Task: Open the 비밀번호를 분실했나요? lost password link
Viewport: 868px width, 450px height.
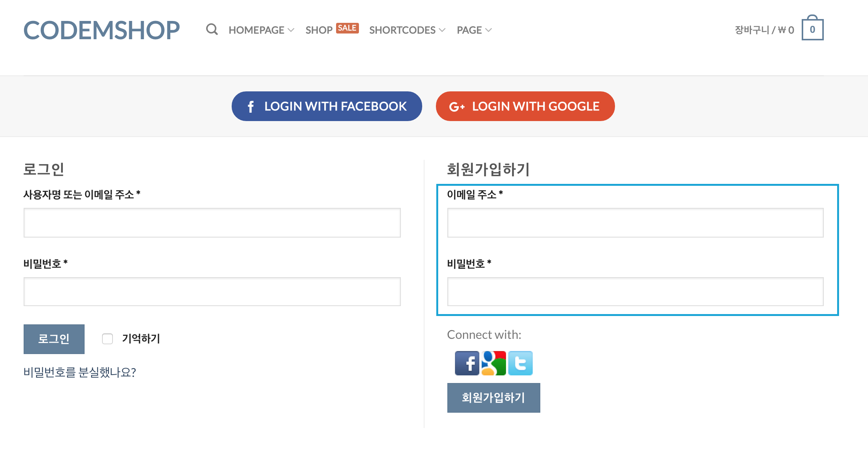Action: point(79,373)
